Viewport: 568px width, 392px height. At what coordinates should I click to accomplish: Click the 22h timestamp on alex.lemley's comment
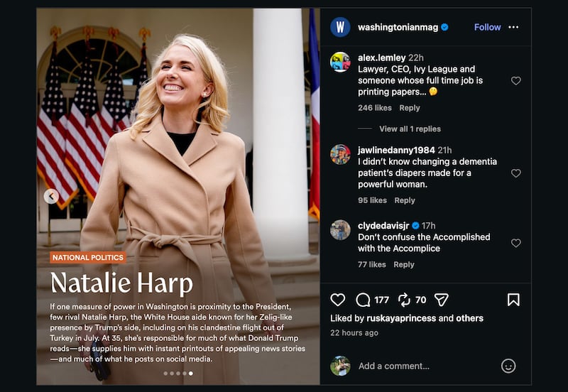416,58
